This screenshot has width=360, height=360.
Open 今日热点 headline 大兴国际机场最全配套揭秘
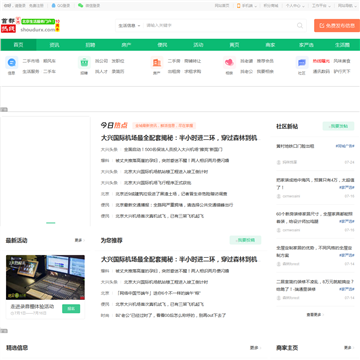tap(180, 138)
